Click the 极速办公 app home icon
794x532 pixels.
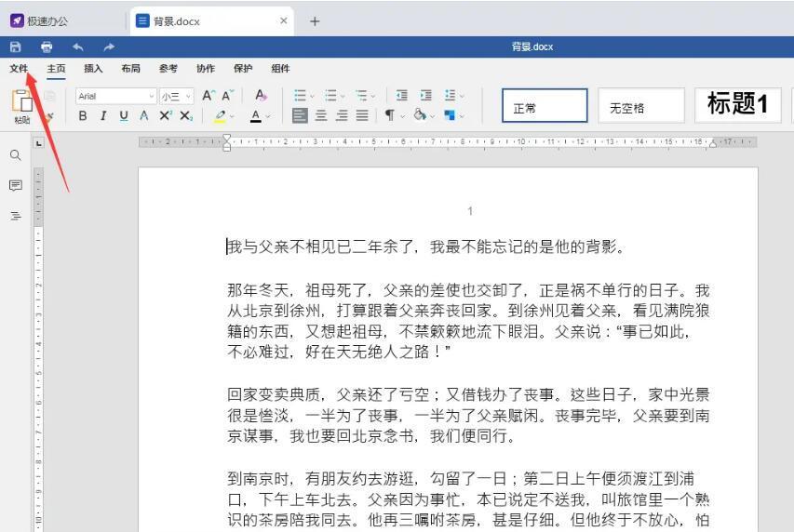pyautogui.click(x=17, y=20)
